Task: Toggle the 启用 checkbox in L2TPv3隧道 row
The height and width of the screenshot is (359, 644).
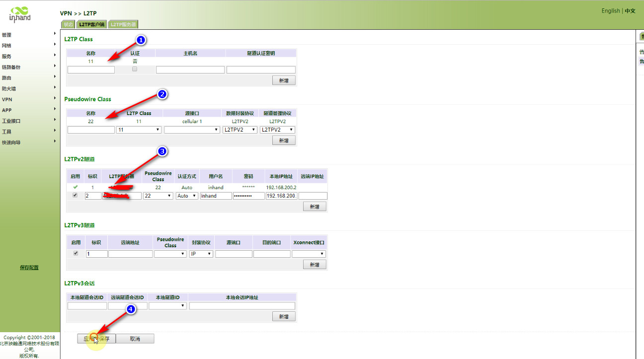Action: [x=76, y=253]
